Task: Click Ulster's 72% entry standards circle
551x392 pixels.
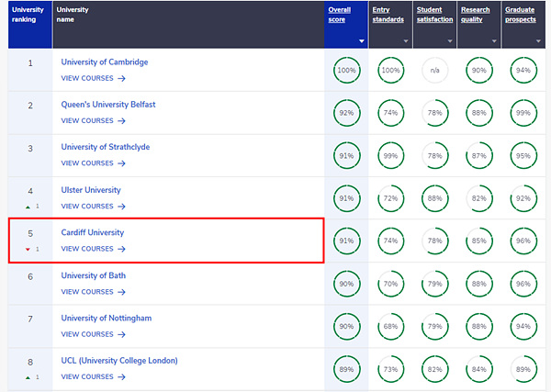Action: coord(391,198)
